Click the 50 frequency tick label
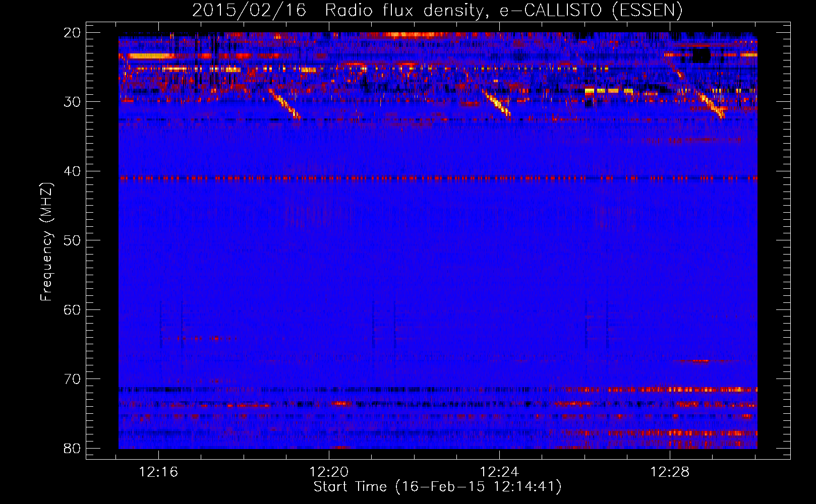The image size is (816, 504). pyautogui.click(x=72, y=240)
